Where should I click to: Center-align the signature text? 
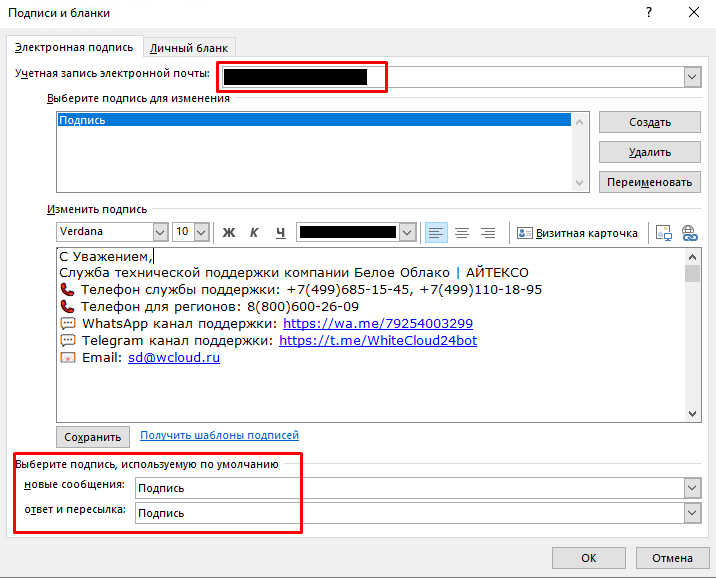point(461,233)
